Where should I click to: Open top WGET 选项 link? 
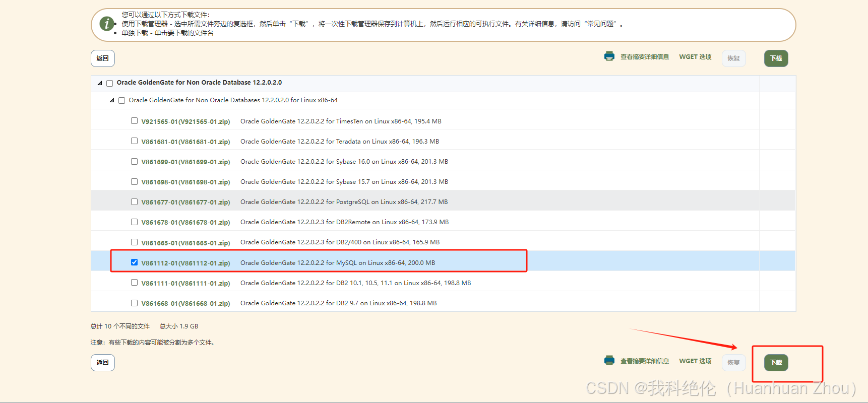(x=695, y=57)
